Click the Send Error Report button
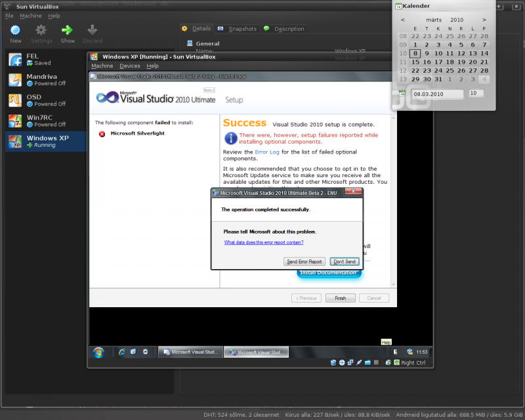Screen dimensions: 525x420 304,262
